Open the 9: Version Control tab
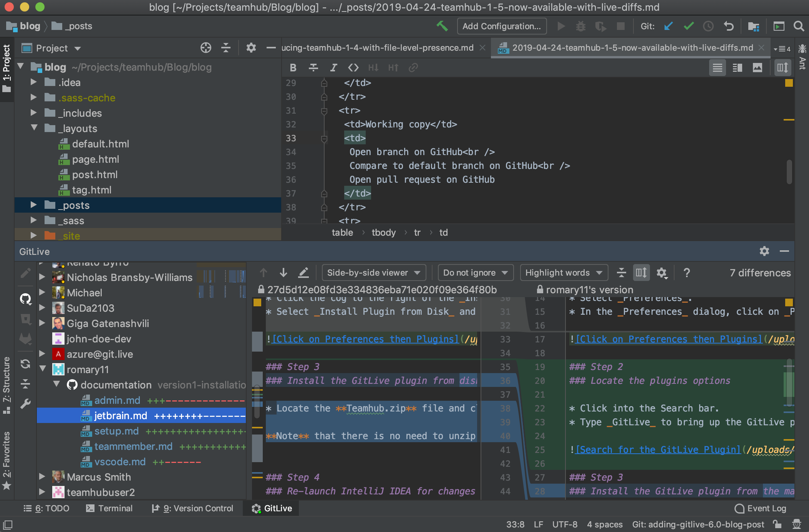This screenshot has height=532, width=809. tap(193, 508)
